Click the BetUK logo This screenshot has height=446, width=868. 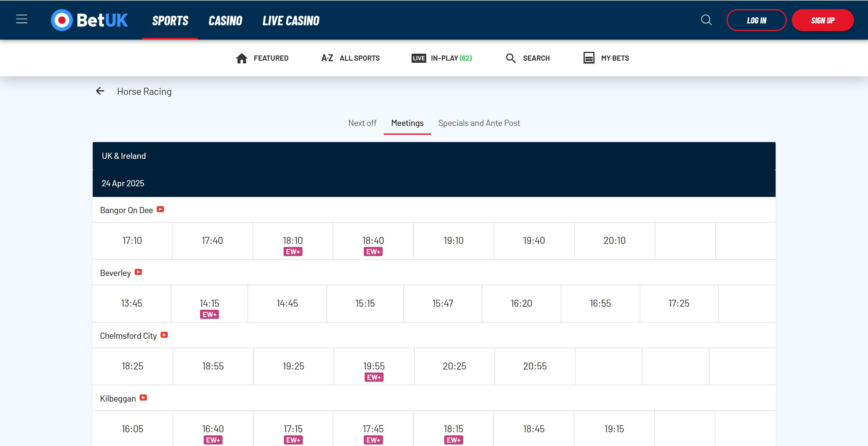[89, 20]
